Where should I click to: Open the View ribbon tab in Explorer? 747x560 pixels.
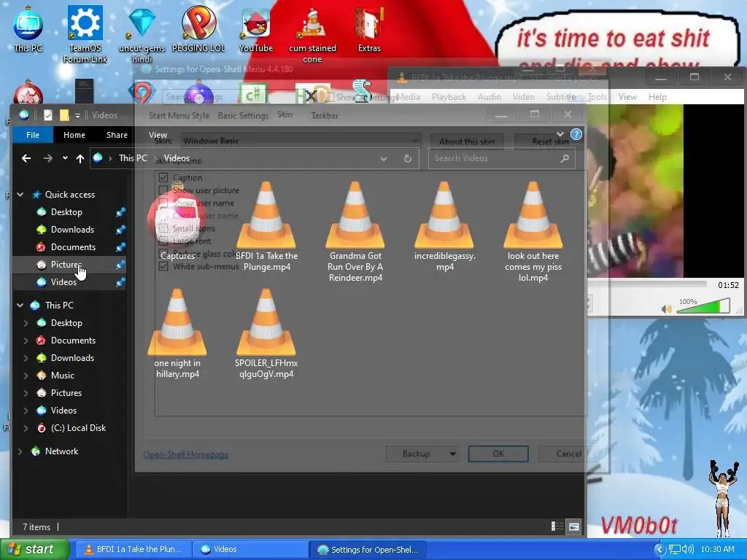[x=158, y=135]
